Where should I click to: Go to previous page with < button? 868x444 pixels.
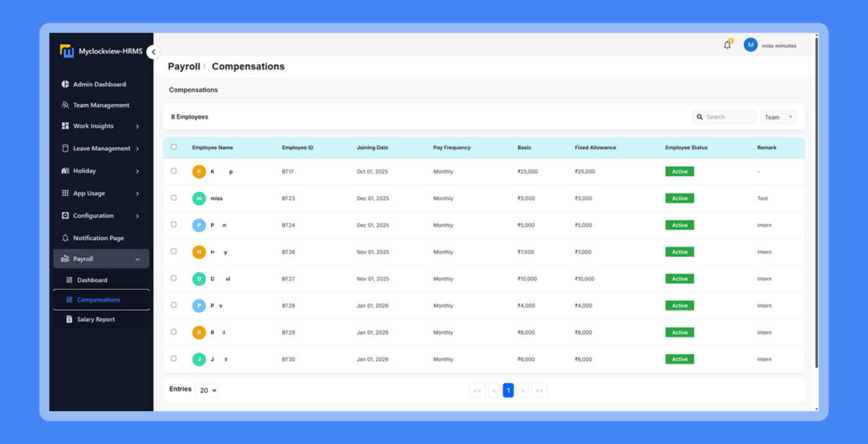(x=494, y=391)
